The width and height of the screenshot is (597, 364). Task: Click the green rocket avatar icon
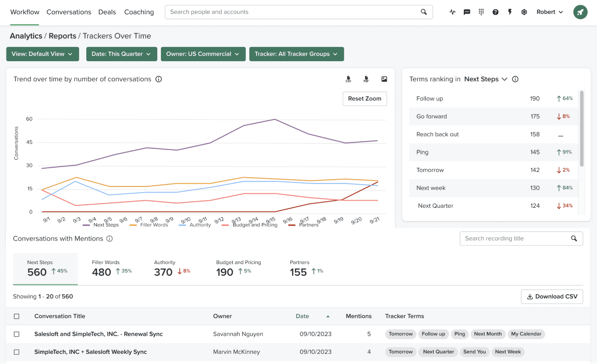coord(580,12)
